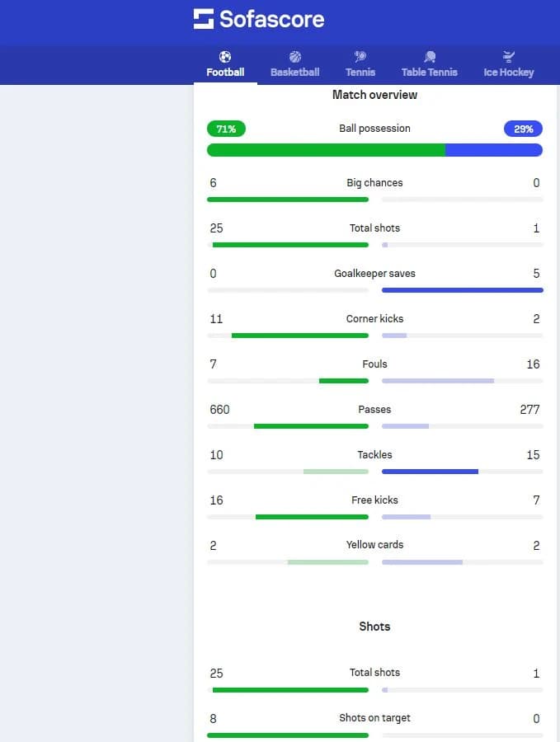Image resolution: width=560 pixels, height=742 pixels.
Task: Click the 29% possession blue badge
Action: [x=523, y=129]
